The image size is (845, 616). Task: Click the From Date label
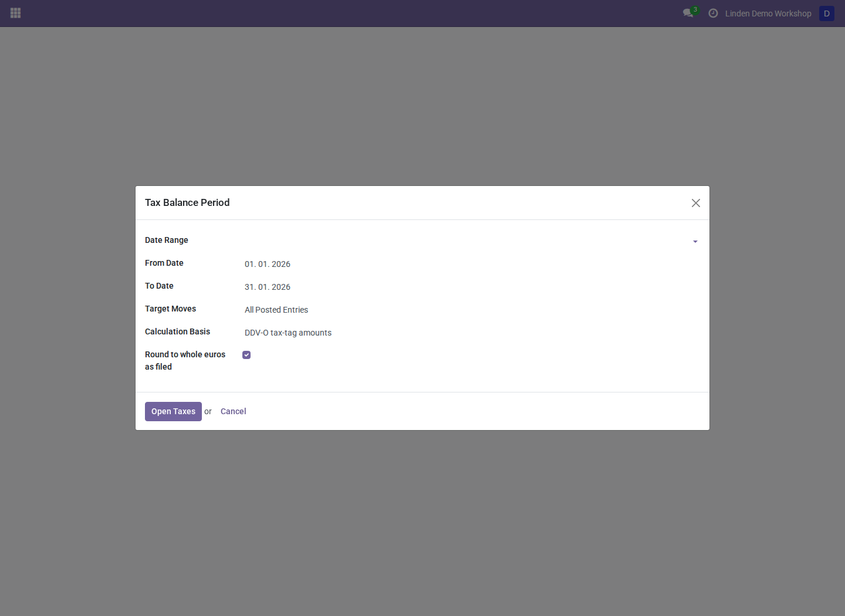tap(164, 263)
